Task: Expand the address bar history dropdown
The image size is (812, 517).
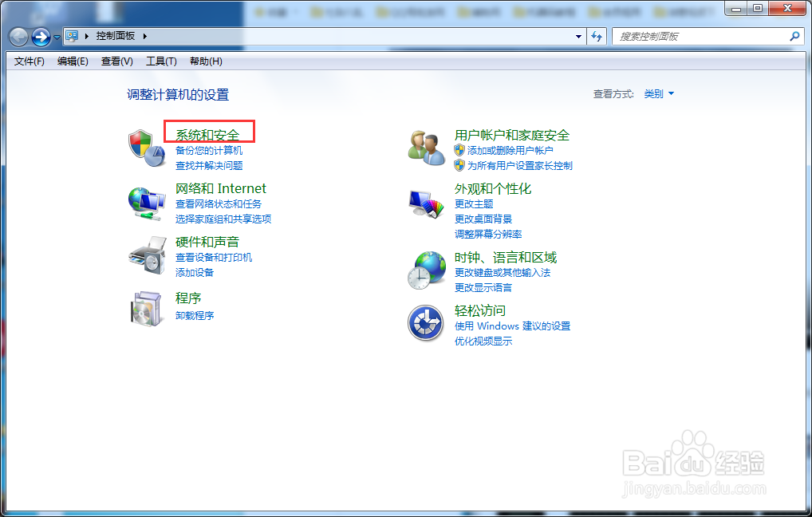Action: click(x=578, y=36)
